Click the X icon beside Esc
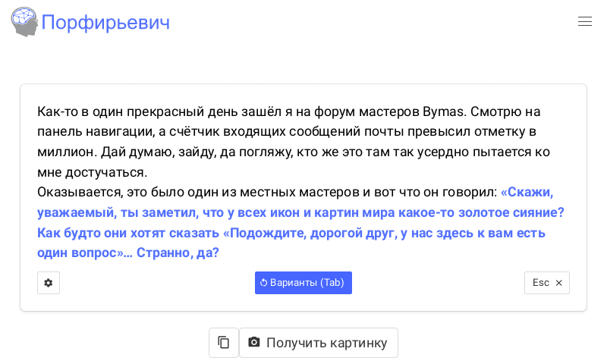The width and height of the screenshot is (607, 364). 559,283
